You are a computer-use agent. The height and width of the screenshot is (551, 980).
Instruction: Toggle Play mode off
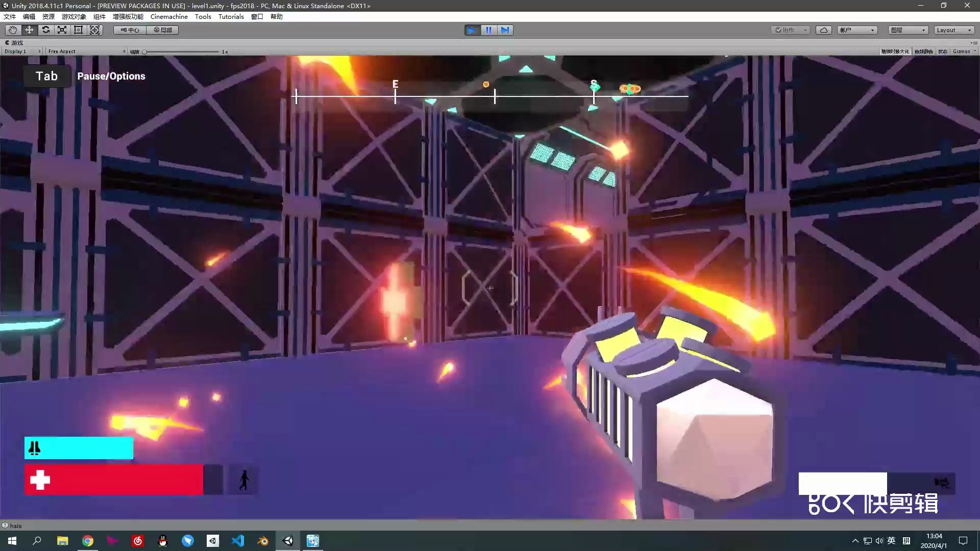pyautogui.click(x=472, y=30)
